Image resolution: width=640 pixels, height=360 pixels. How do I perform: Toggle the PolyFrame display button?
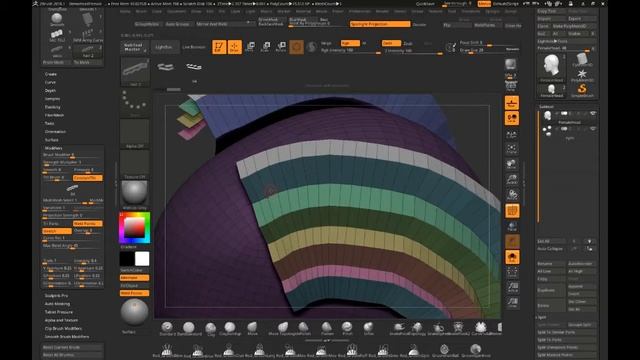tap(512, 211)
